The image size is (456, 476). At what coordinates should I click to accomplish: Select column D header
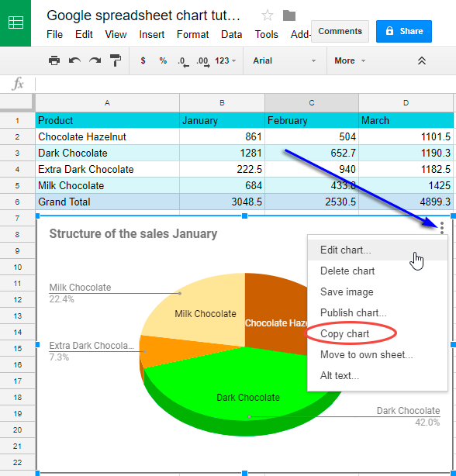coord(406,103)
